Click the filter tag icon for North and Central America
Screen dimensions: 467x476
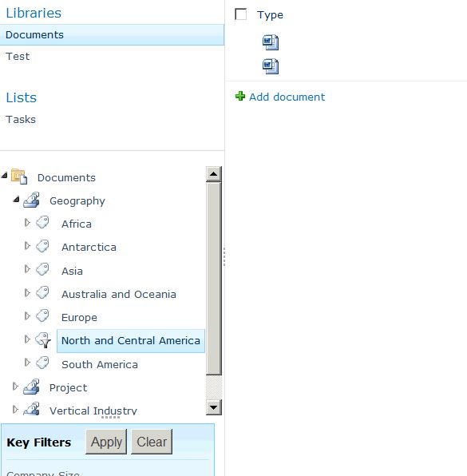click(43, 339)
